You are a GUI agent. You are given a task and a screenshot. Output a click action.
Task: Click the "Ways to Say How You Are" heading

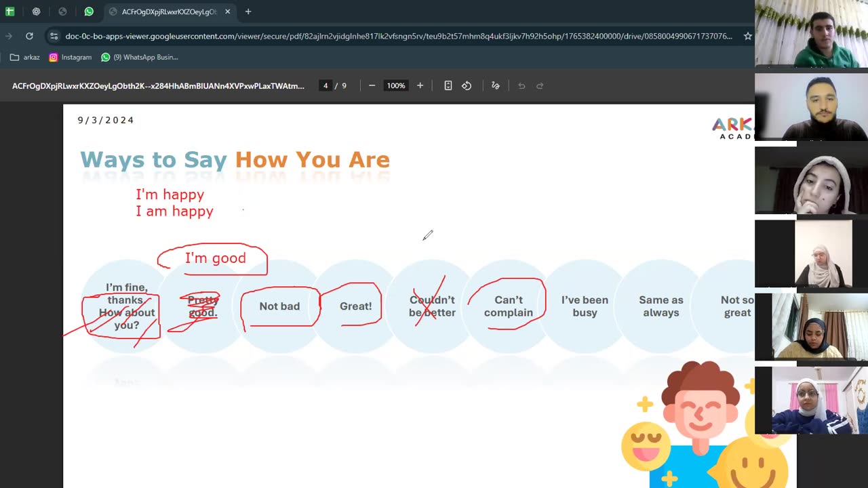pyautogui.click(x=235, y=160)
